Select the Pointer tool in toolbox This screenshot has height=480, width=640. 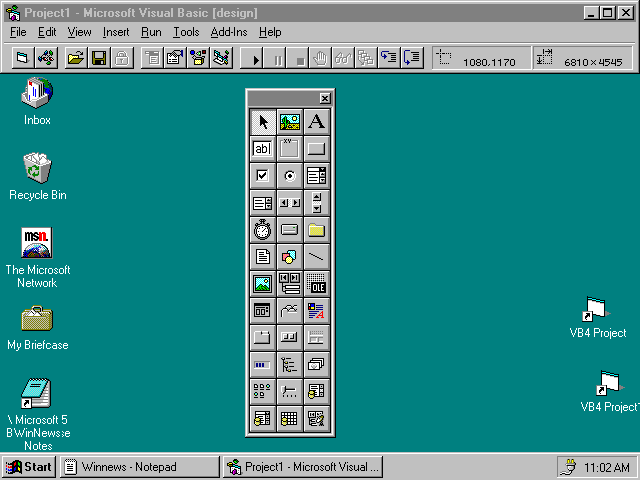tap(263, 122)
